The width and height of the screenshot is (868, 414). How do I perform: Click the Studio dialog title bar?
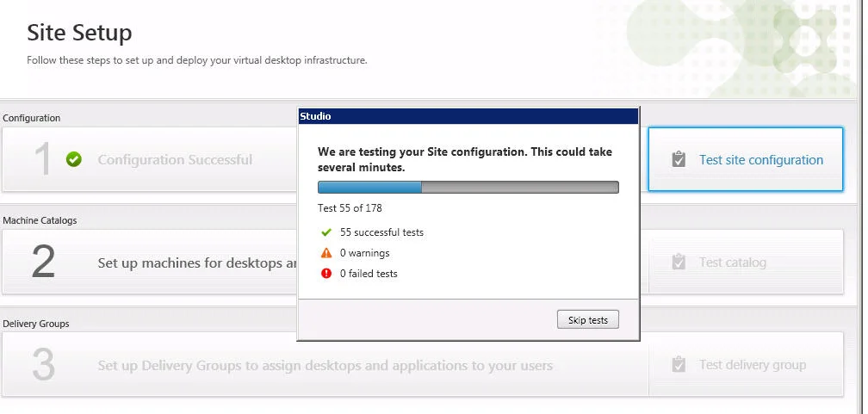click(468, 116)
